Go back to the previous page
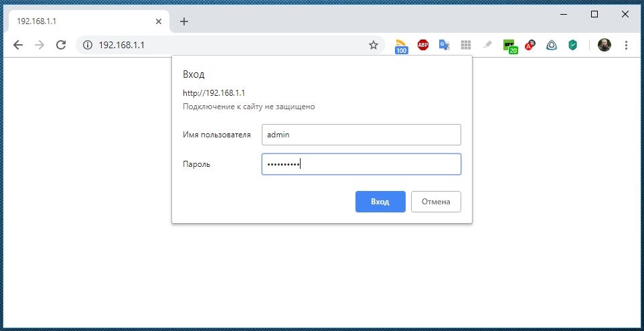This screenshot has height=331, width=644. (18, 45)
